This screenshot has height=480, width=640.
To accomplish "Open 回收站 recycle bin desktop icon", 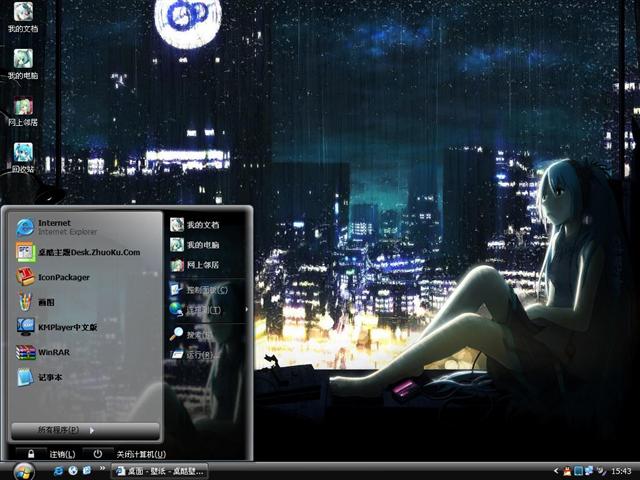I will pos(23,158).
